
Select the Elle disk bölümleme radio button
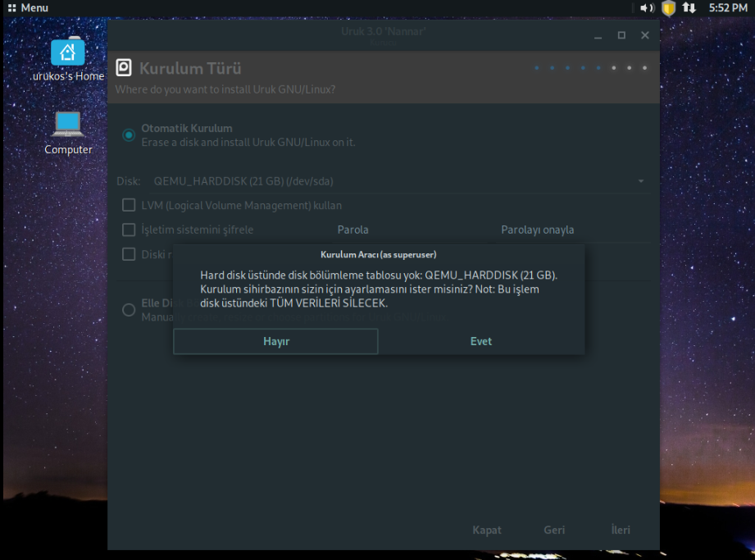pos(129,310)
